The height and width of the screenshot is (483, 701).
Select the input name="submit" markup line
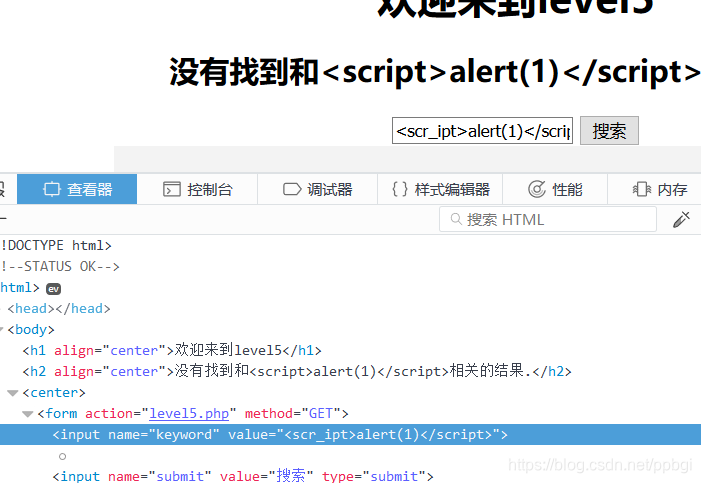(x=243, y=476)
